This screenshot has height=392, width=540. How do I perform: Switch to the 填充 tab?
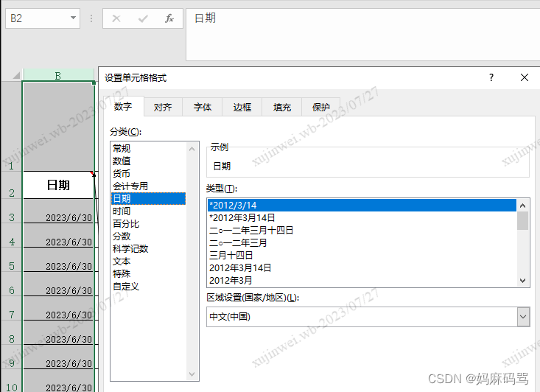282,107
